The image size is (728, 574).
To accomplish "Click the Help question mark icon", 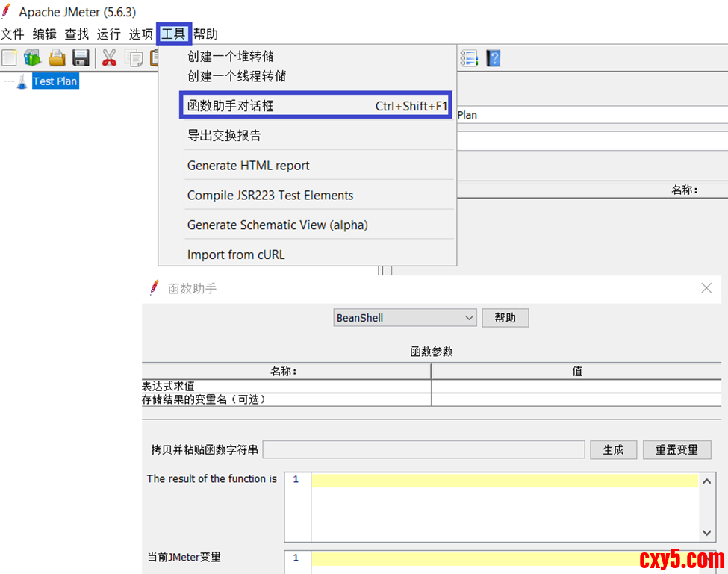I will 493,58.
